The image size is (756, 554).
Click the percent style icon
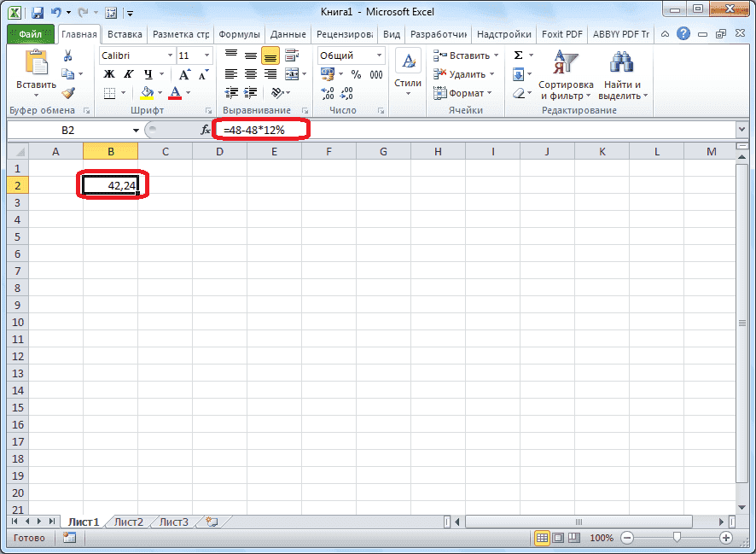tap(354, 74)
